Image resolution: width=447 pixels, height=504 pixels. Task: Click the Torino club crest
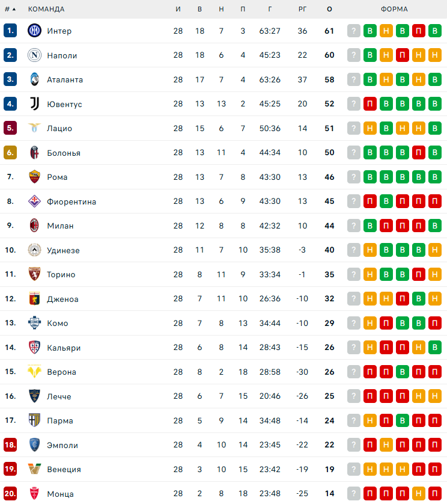click(x=34, y=274)
